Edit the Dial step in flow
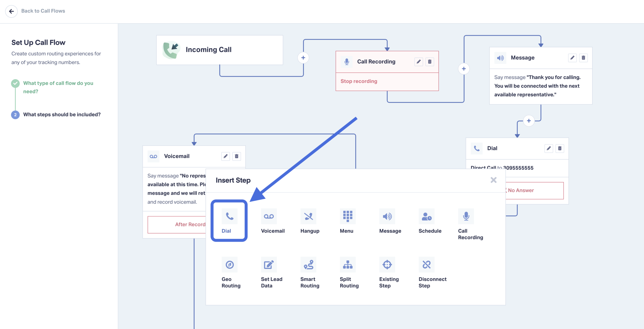644x329 pixels. tap(549, 148)
